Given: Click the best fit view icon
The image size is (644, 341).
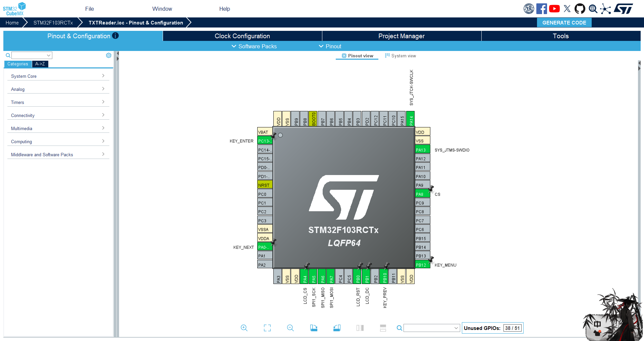Looking at the screenshot, I should pos(267,328).
